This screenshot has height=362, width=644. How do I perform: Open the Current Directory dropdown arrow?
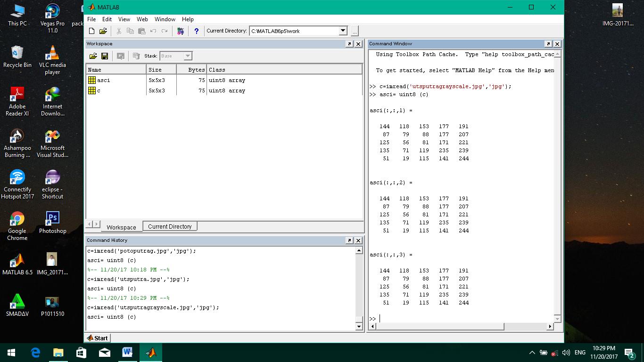343,31
